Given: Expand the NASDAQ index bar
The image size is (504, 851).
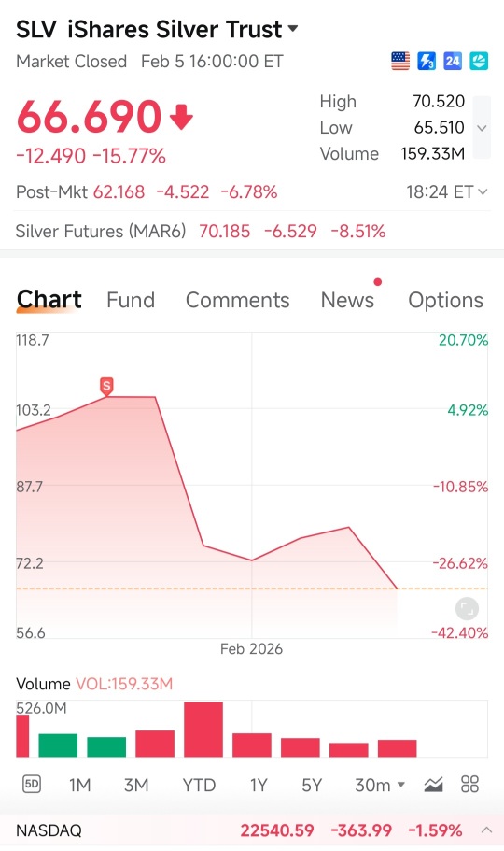Looking at the screenshot, I should (x=486, y=830).
